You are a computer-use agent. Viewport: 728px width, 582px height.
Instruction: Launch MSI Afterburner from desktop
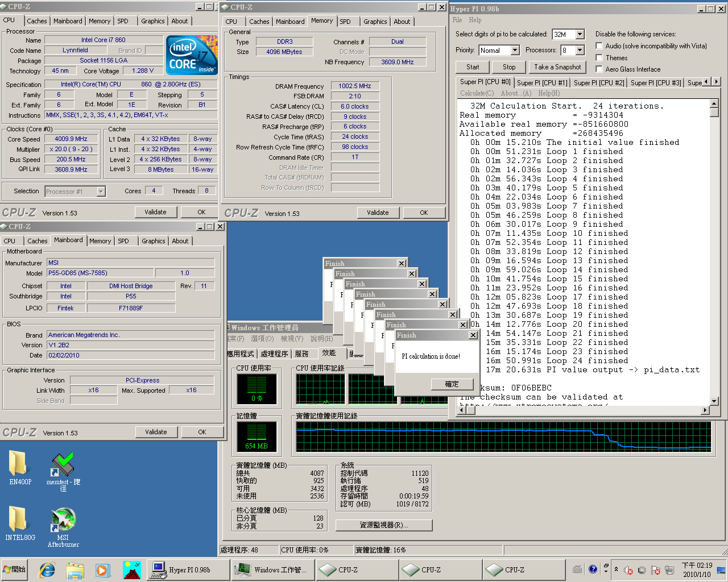pos(63,527)
